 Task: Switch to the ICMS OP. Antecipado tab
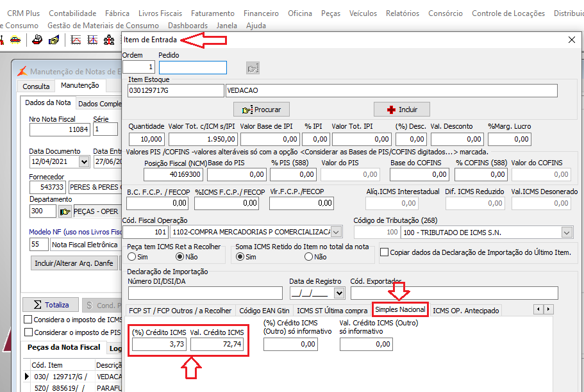pyautogui.click(x=465, y=311)
